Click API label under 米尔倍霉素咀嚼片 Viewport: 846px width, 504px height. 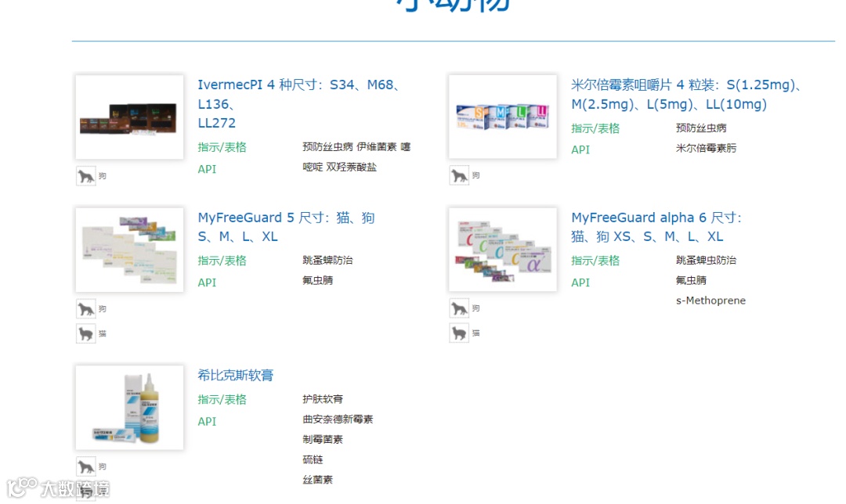pyautogui.click(x=580, y=149)
